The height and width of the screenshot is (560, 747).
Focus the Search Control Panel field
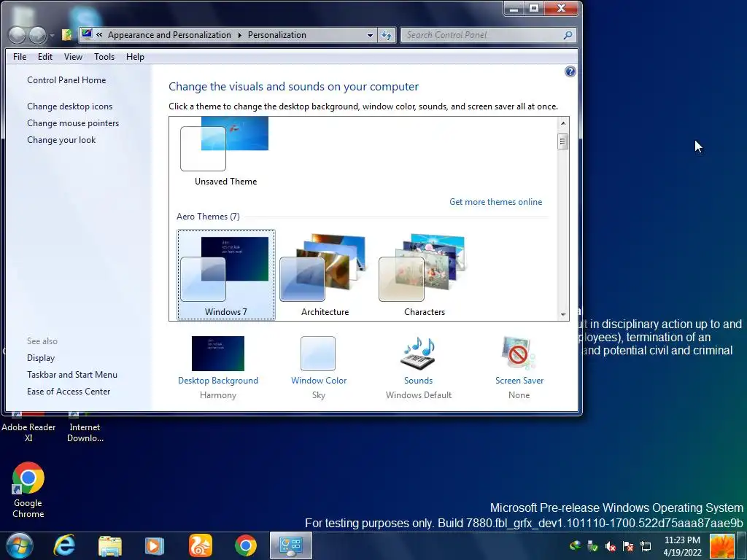[488, 35]
